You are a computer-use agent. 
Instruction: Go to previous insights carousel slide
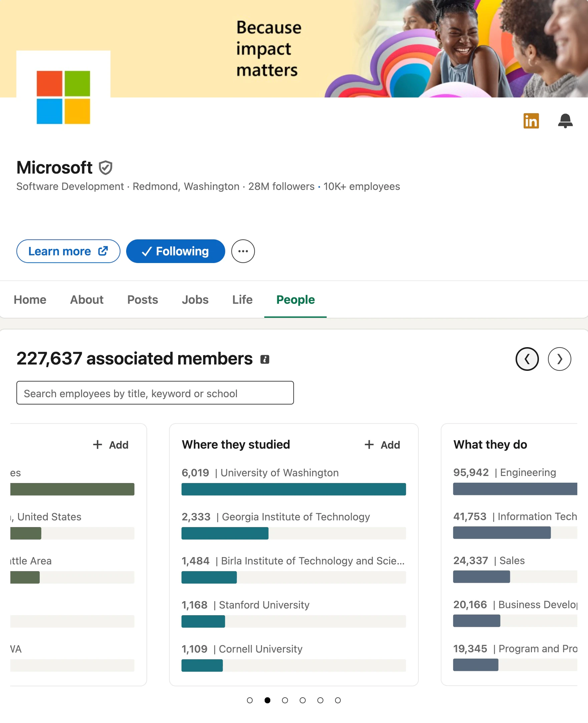[x=527, y=359]
